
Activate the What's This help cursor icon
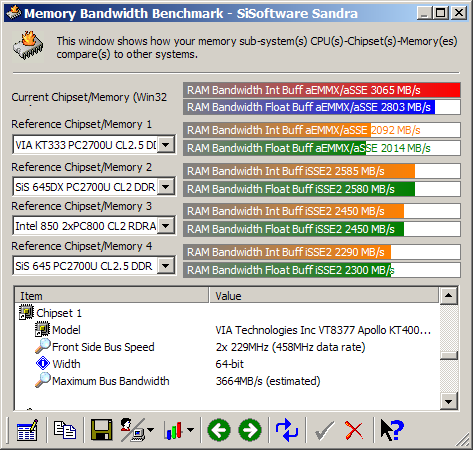pyautogui.click(x=392, y=430)
